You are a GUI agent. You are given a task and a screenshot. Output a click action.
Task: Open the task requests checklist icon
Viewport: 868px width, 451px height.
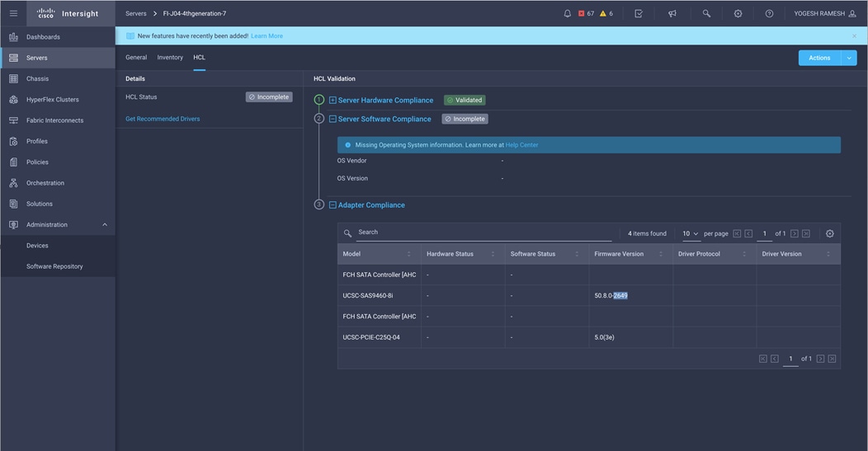point(639,13)
